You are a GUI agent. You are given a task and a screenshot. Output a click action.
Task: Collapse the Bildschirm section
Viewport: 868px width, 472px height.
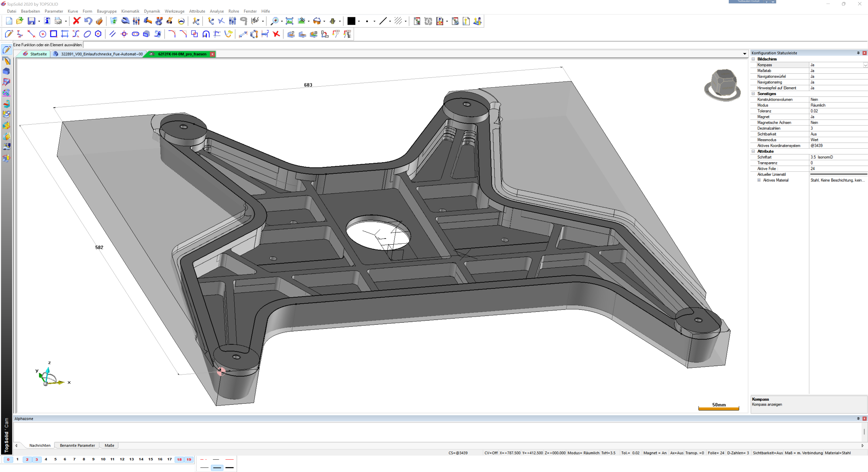[x=753, y=59]
